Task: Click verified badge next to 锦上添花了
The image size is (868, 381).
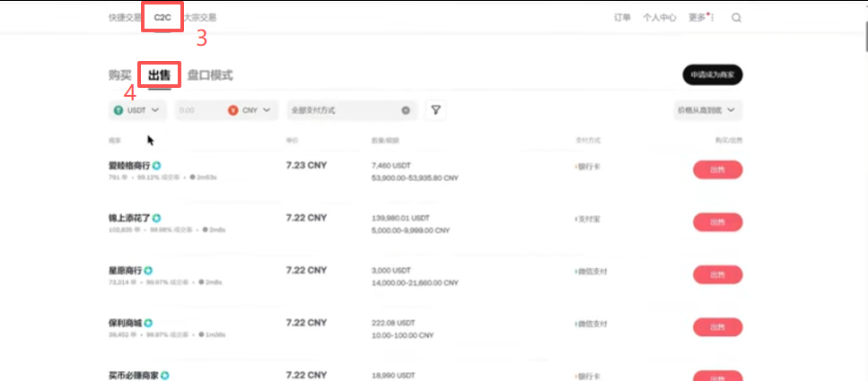Action: click(x=157, y=218)
